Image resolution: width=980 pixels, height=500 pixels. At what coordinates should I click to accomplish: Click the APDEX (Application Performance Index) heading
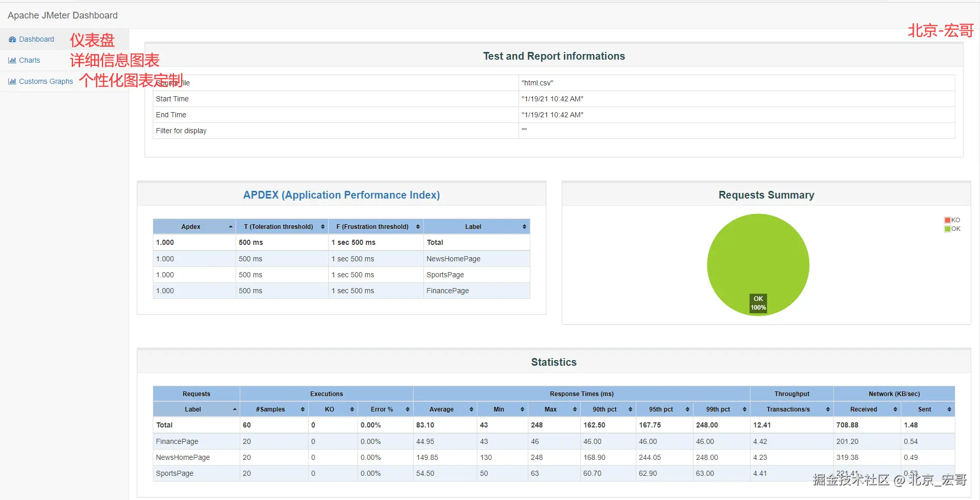point(342,195)
